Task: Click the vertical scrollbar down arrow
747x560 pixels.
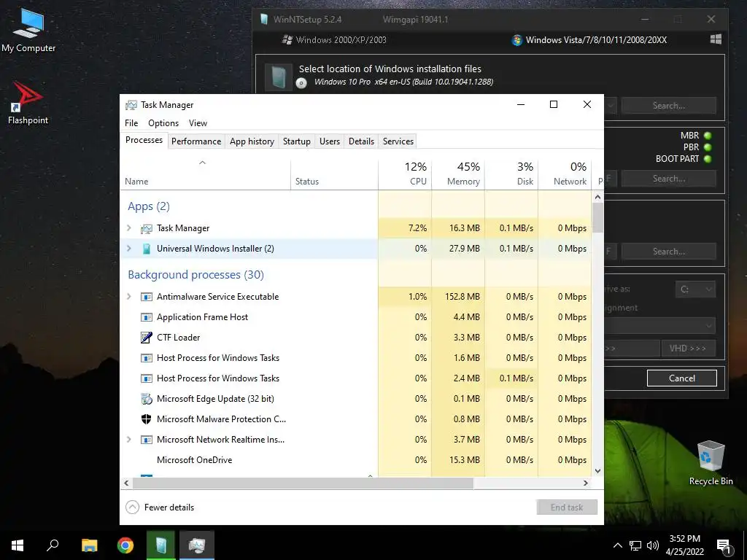Action: click(x=598, y=471)
